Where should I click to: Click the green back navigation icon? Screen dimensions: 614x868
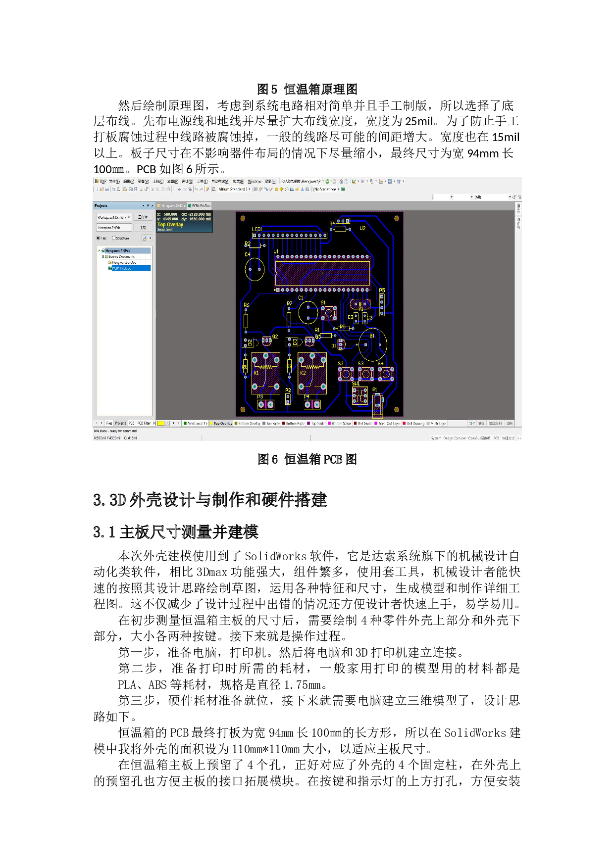(327, 181)
